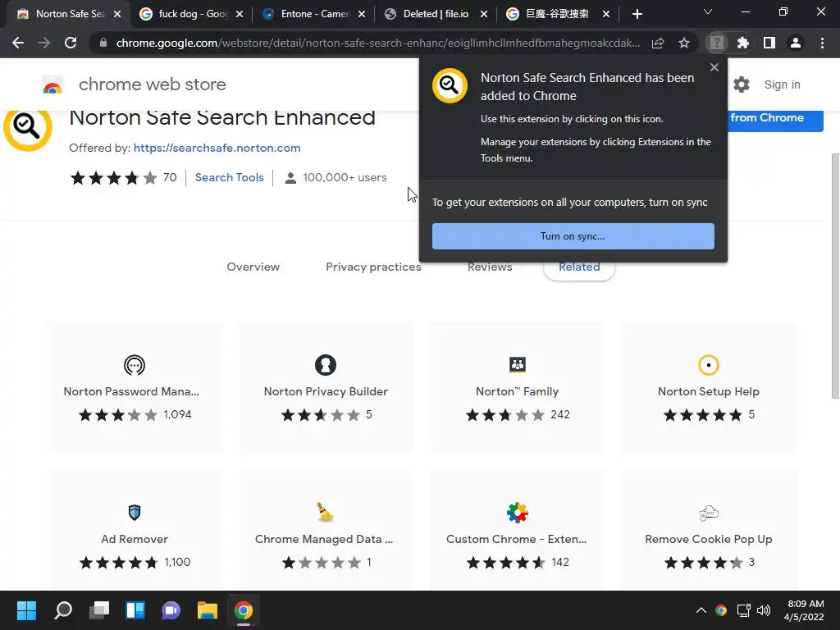Click the share page icon in address bar
Screen dimensions: 840x630
[x=658, y=43]
